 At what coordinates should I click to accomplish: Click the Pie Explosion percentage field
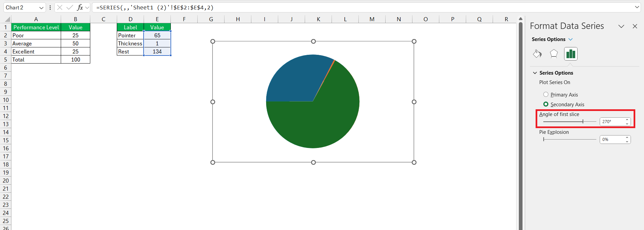click(x=612, y=140)
